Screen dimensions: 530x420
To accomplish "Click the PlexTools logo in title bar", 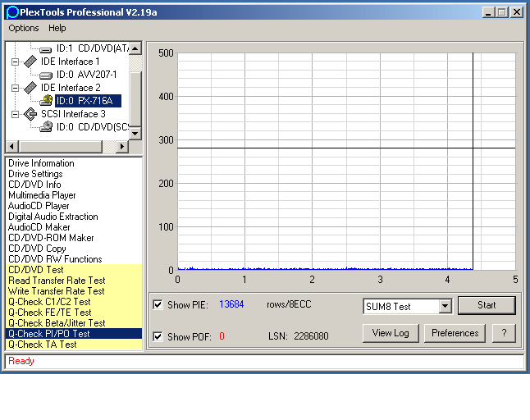I will [x=11, y=12].
